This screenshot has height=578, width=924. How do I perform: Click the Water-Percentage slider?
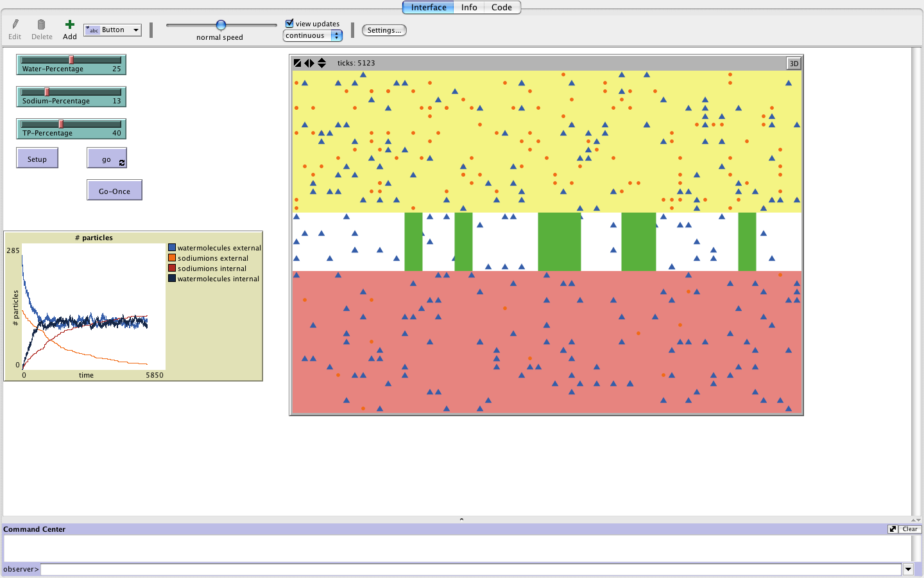71,64
